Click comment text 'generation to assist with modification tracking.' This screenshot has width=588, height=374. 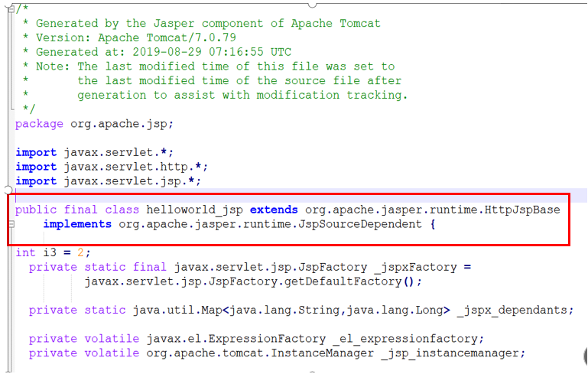click(x=242, y=95)
